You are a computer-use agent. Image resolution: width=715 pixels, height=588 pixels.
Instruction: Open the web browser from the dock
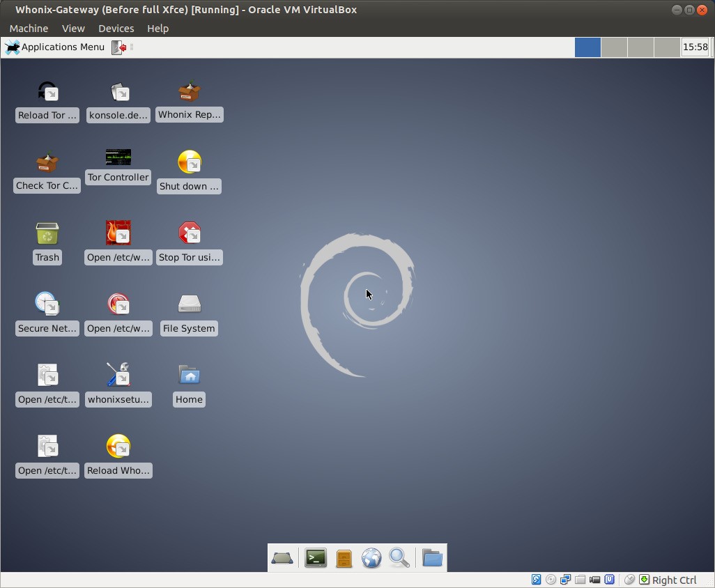click(371, 558)
